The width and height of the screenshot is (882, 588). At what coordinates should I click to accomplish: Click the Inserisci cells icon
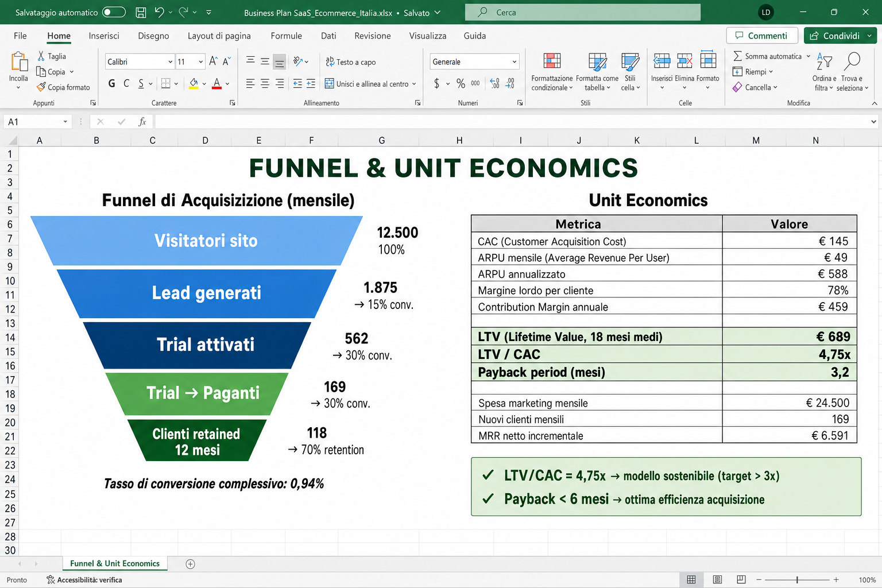tap(661, 60)
